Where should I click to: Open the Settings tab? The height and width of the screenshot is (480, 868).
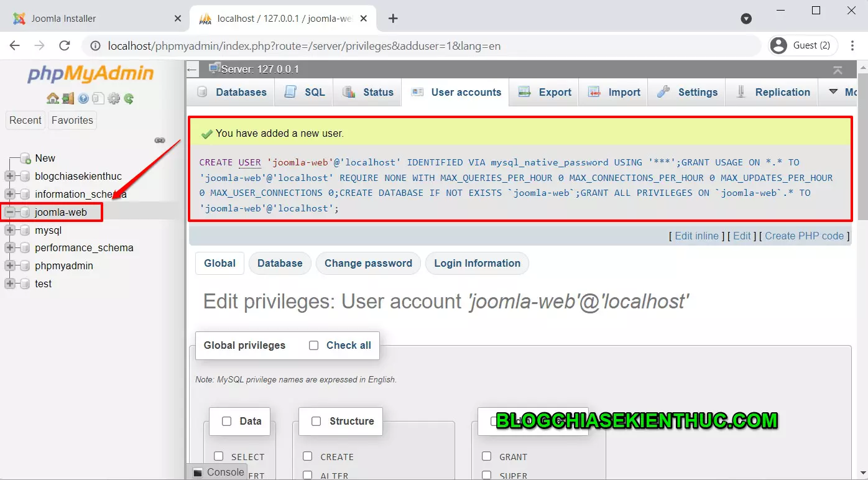pyautogui.click(x=687, y=92)
